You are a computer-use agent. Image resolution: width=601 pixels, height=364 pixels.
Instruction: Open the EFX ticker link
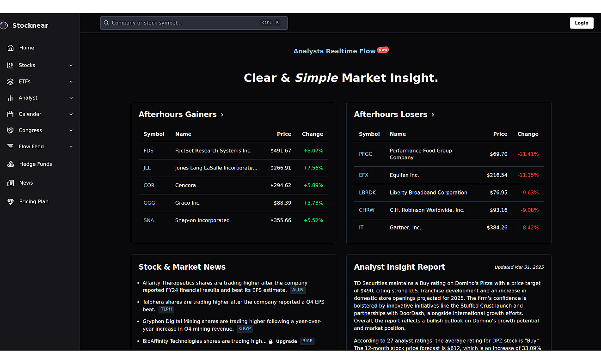point(364,175)
